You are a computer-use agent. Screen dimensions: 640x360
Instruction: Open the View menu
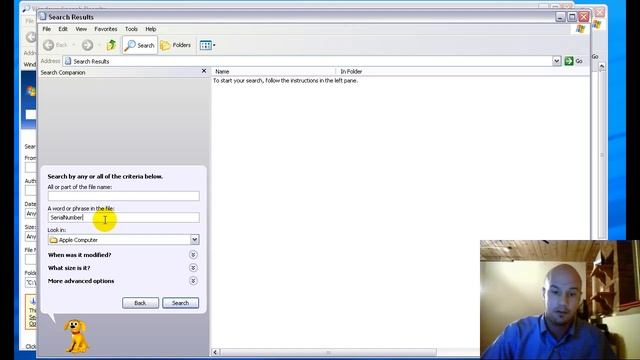(81, 29)
